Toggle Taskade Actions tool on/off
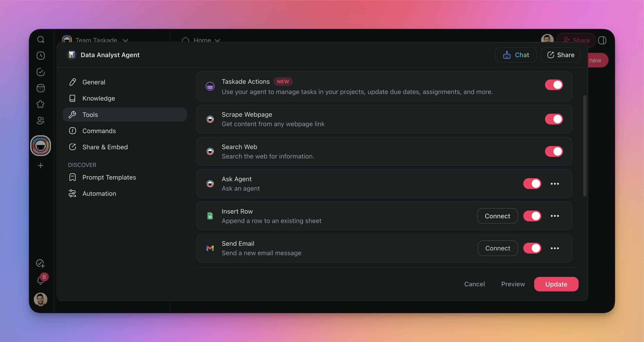The height and width of the screenshot is (342, 644). (553, 85)
